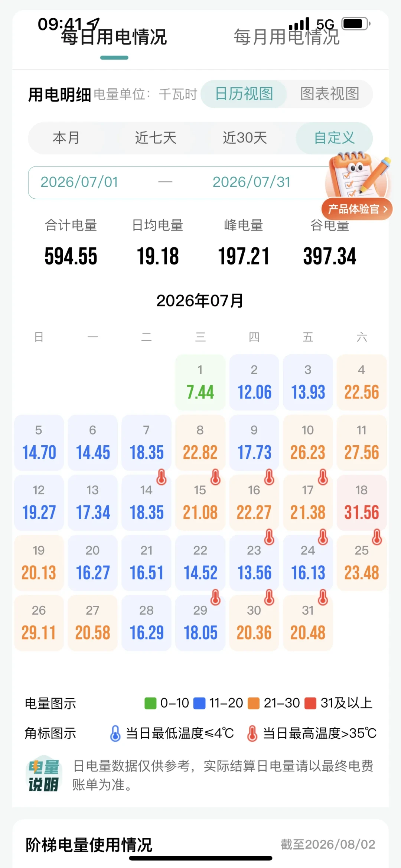This screenshot has width=401, height=868.
Task: Tap calendar day 27 with 20.58
Action: 93,623
